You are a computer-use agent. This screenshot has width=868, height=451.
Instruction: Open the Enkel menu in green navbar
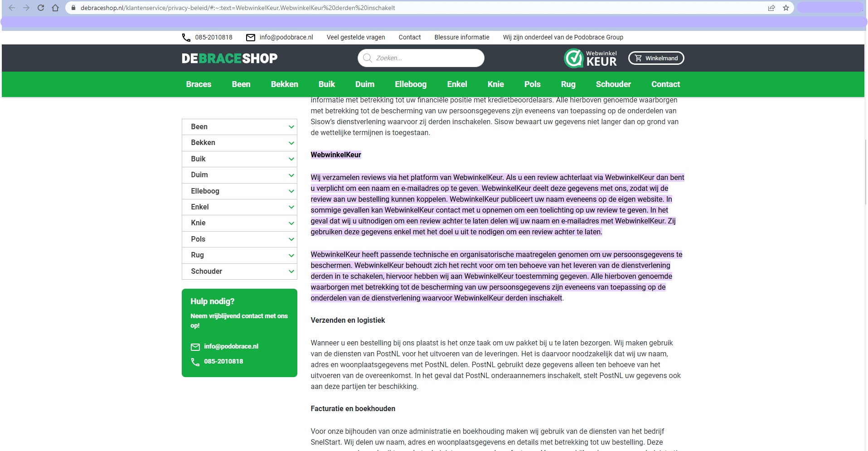pos(457,84)
